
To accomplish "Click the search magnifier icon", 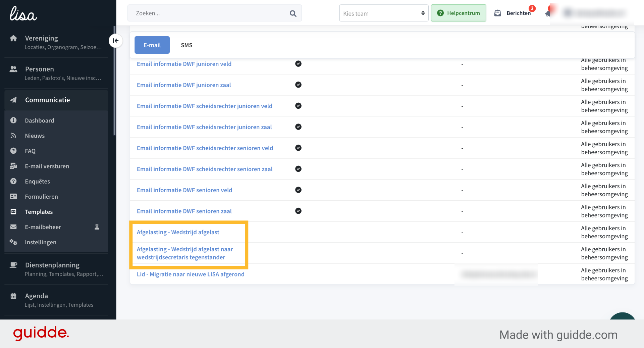I will (293, 13).
